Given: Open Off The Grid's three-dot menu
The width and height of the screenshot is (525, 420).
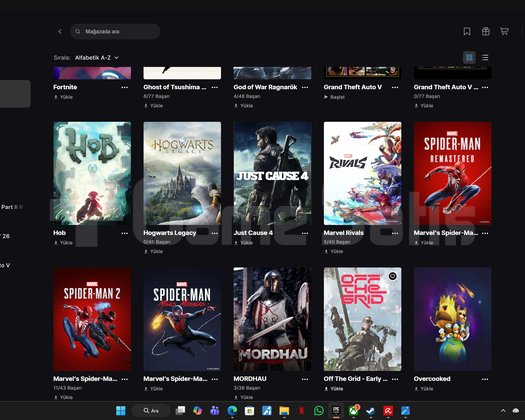Looking at the screenshot, I should click(x=395, y=379).
